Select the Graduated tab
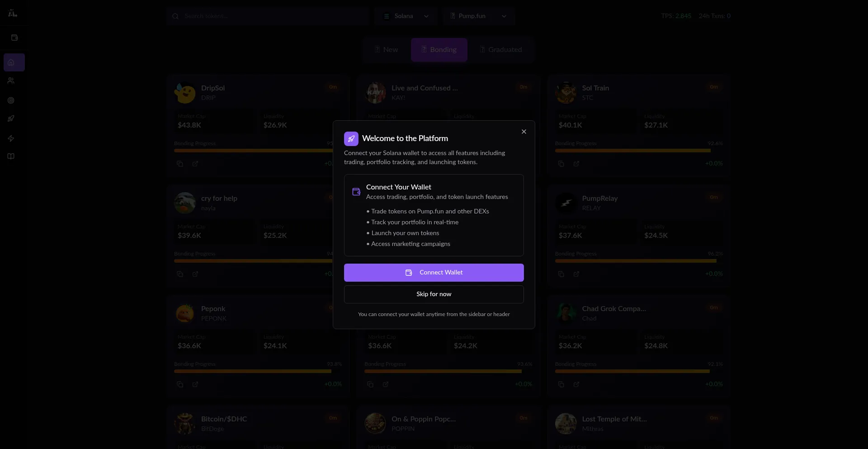The image size is (868, 449). [x=500, y=50]
